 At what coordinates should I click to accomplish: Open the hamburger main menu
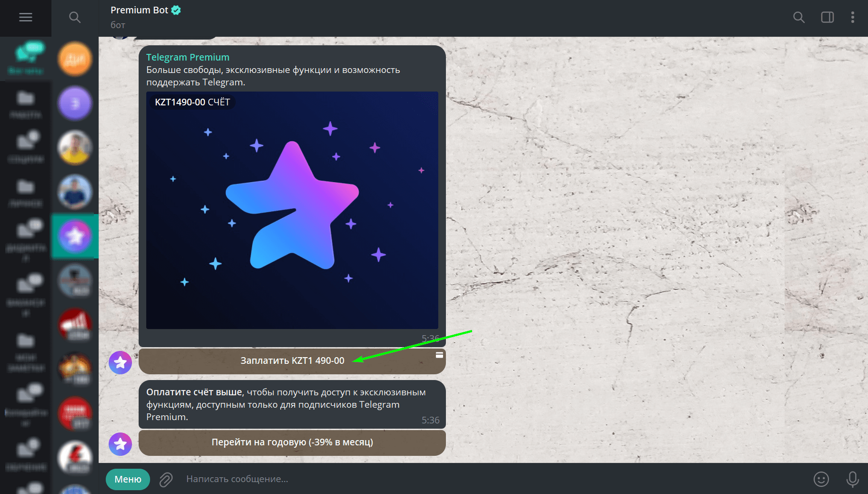point(26,17)
